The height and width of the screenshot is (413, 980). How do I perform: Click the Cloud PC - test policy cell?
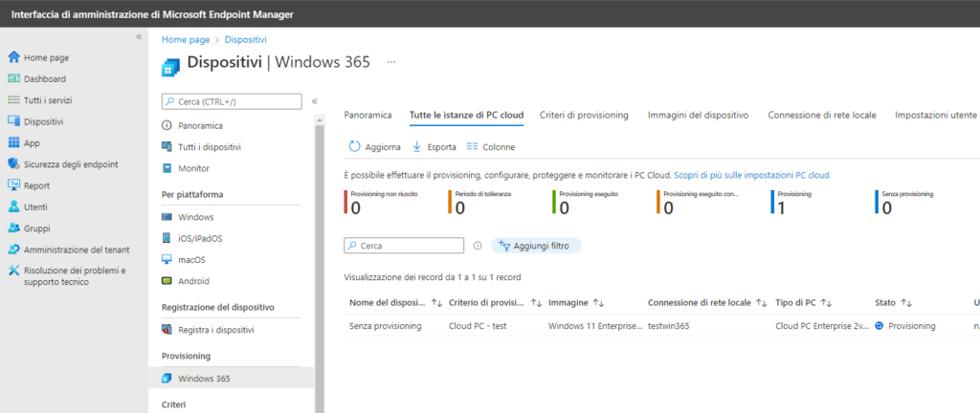[478, 326]
